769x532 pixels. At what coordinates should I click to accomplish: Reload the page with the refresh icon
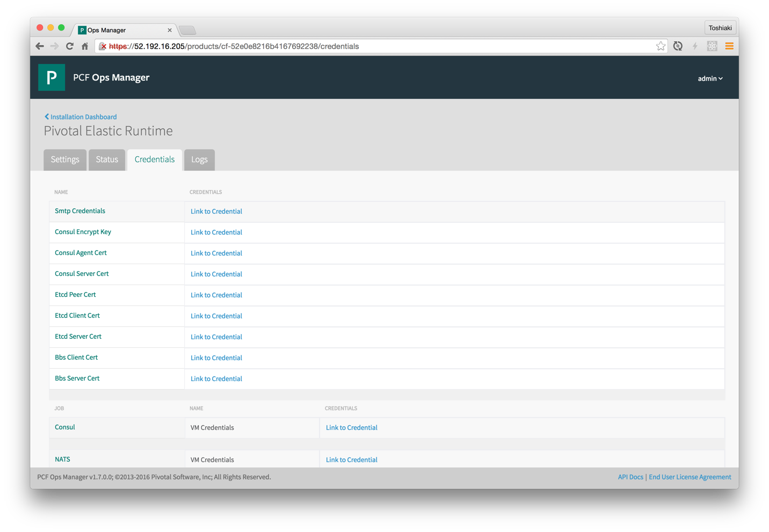click(70, 46)
